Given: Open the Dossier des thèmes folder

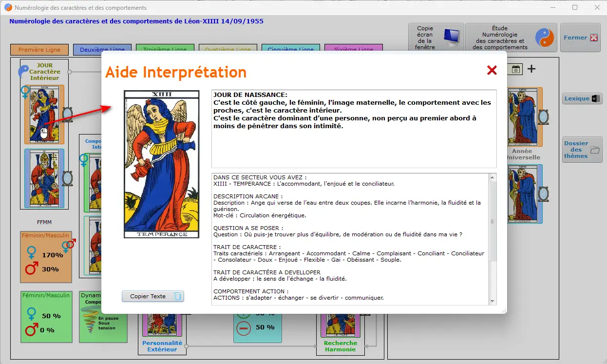Looking at the screenshot, I should point(582,150).
